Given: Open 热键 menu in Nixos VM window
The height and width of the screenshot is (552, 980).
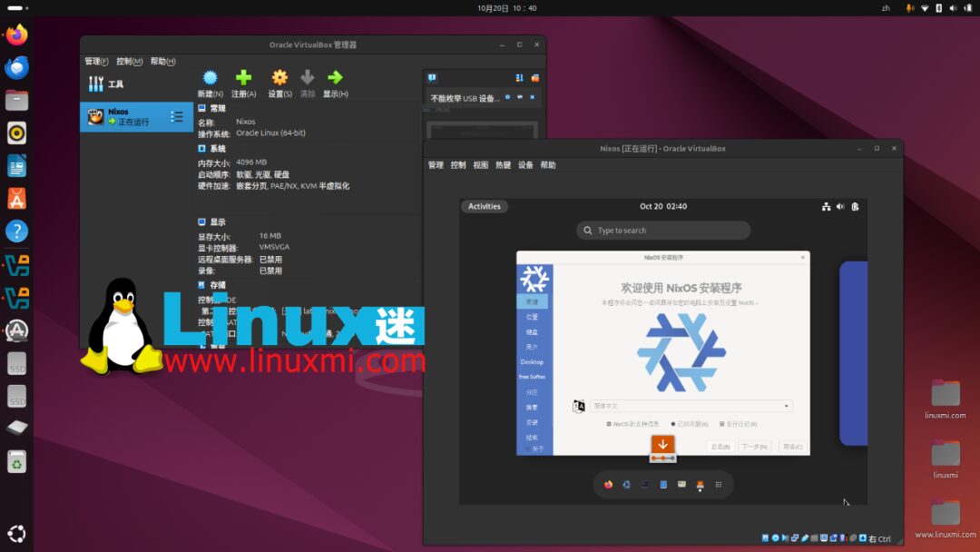Looking at the screenshot, I should (503, 165).
